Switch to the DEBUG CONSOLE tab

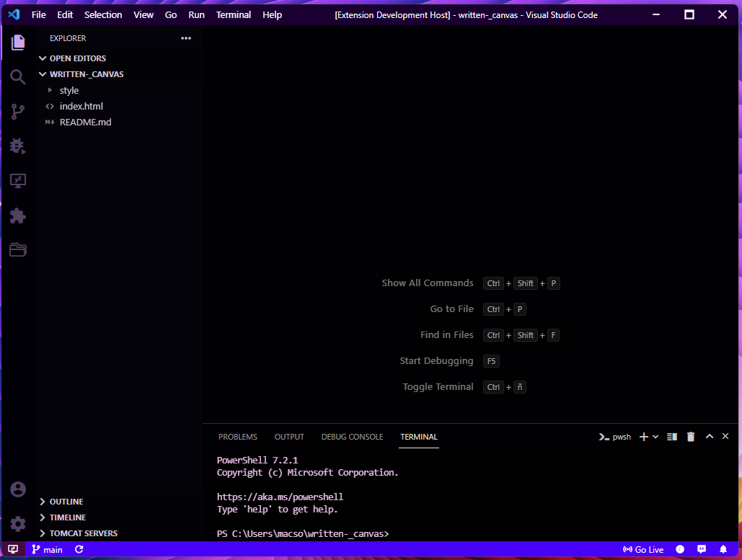click(x=352, y=436)
